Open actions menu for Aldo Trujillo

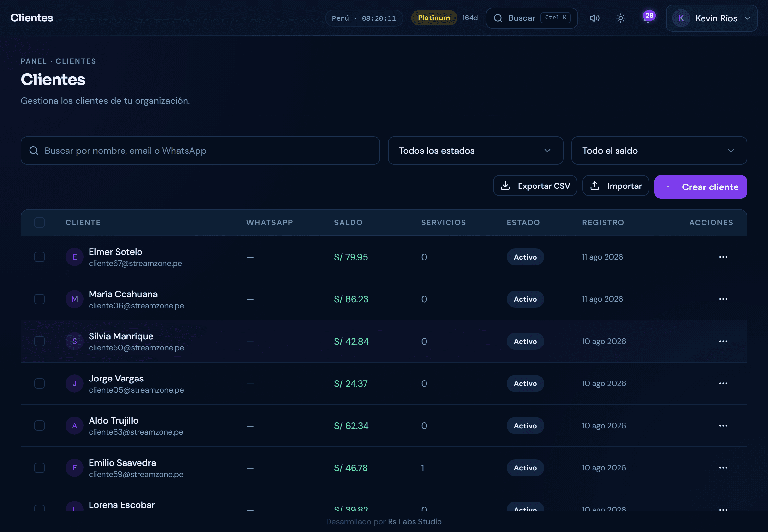[x=723, y=426]
